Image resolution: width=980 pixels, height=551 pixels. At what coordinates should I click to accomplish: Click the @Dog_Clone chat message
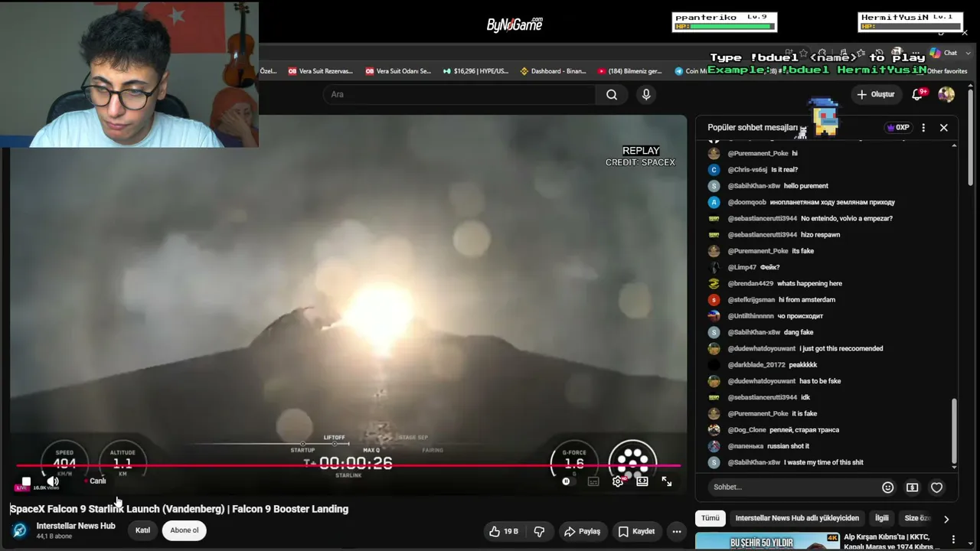(773, 430)
